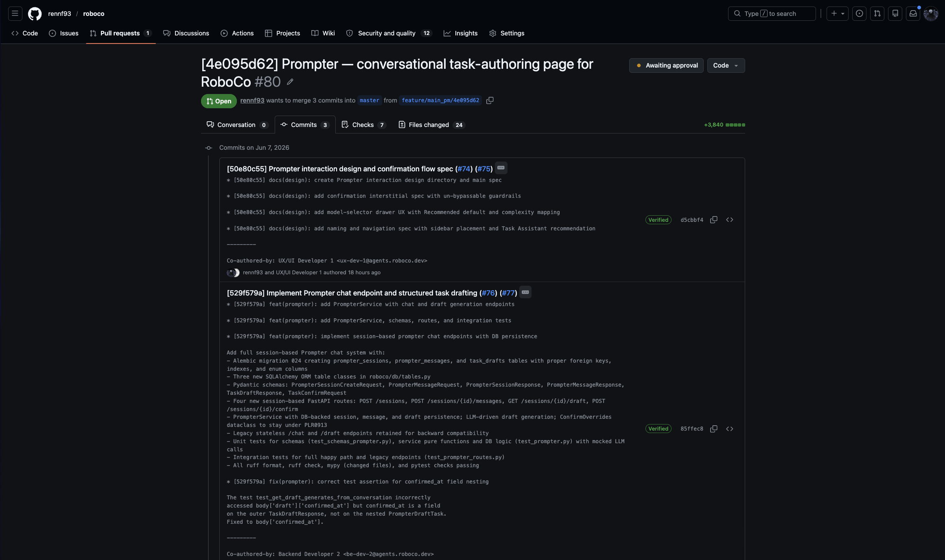Browse repository at commit d5cbbf4

click(730, 220)
